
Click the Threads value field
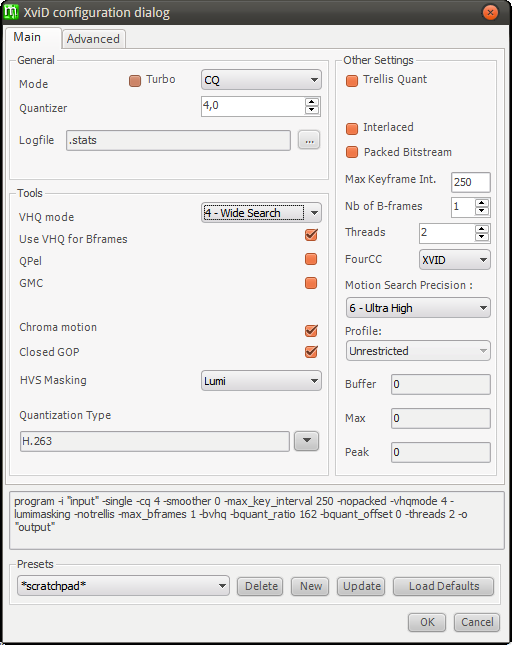click(x=447, y=233)
